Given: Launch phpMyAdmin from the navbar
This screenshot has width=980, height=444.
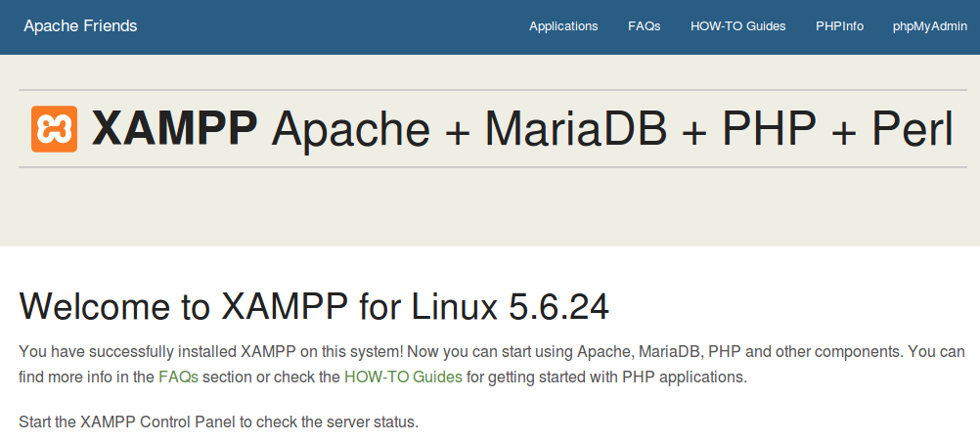Looking at the screenshot, I should (930, 26).
